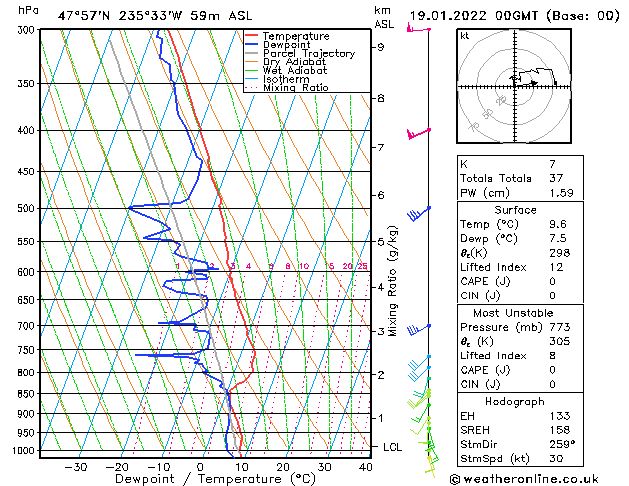Click the surface Lifted Index value 12
This screenshot has width=629, height=486.
[x=556, y=267]
